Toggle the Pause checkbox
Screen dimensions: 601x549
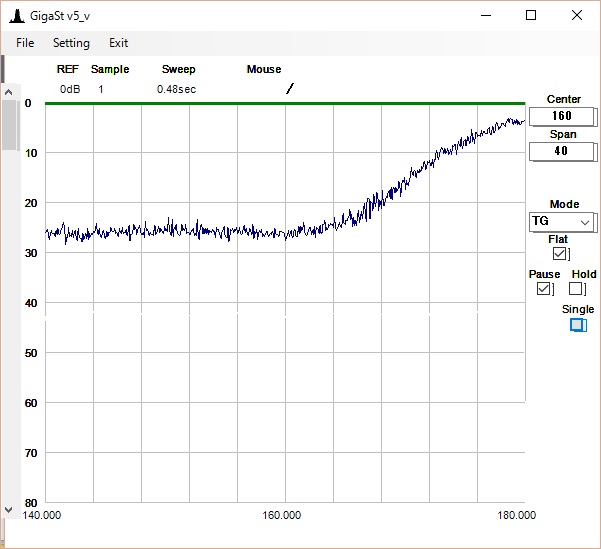point(544,289)
